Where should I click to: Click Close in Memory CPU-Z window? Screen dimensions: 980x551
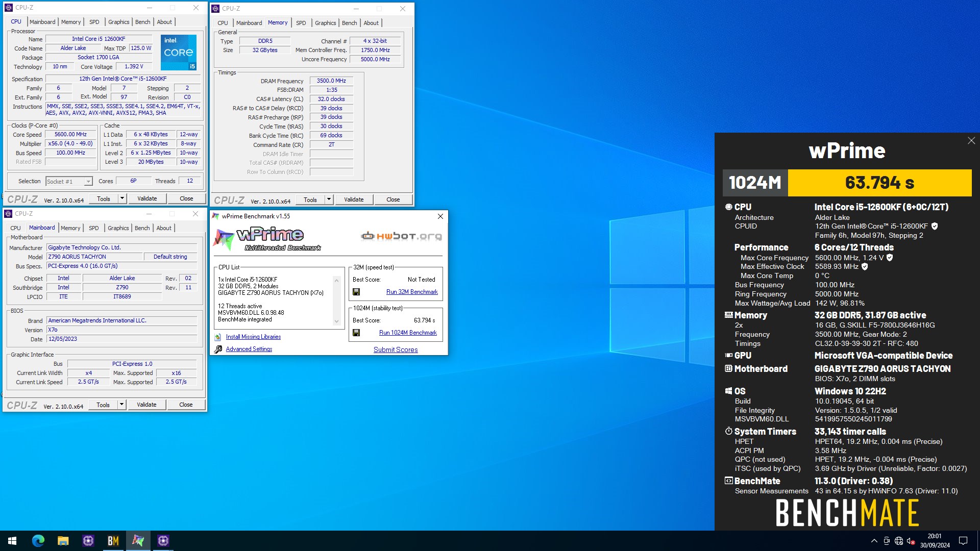pos(393,199)
